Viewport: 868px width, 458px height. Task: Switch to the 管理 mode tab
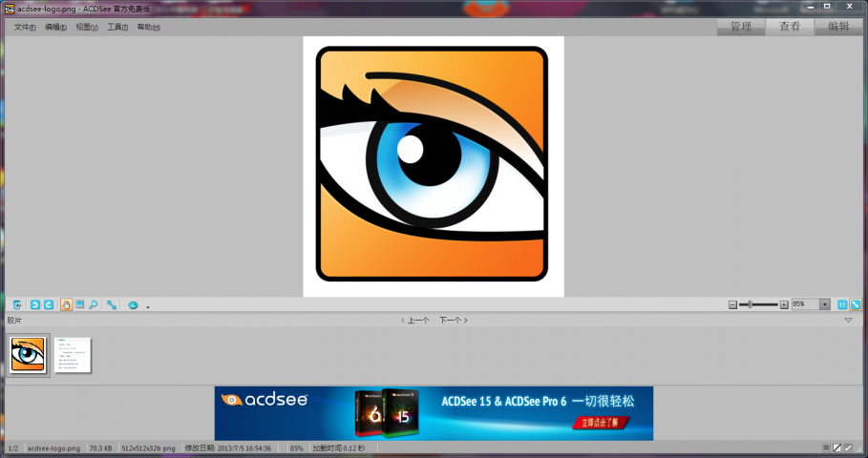(741, 27)
